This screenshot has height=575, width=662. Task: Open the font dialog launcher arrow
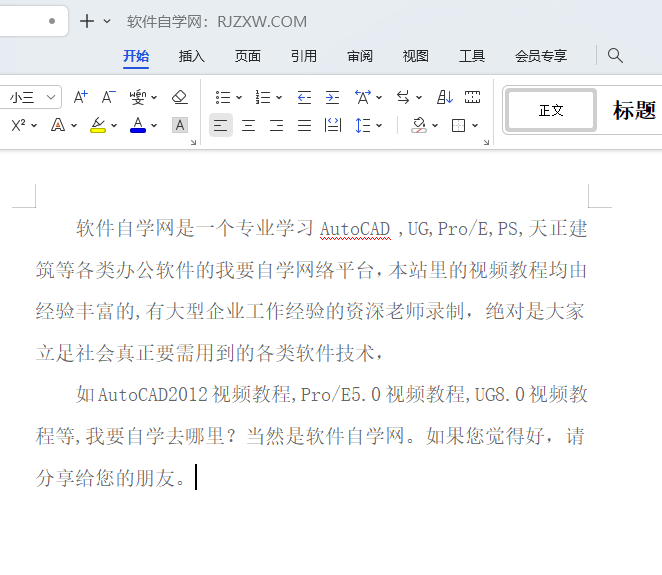tap(193, 143)
